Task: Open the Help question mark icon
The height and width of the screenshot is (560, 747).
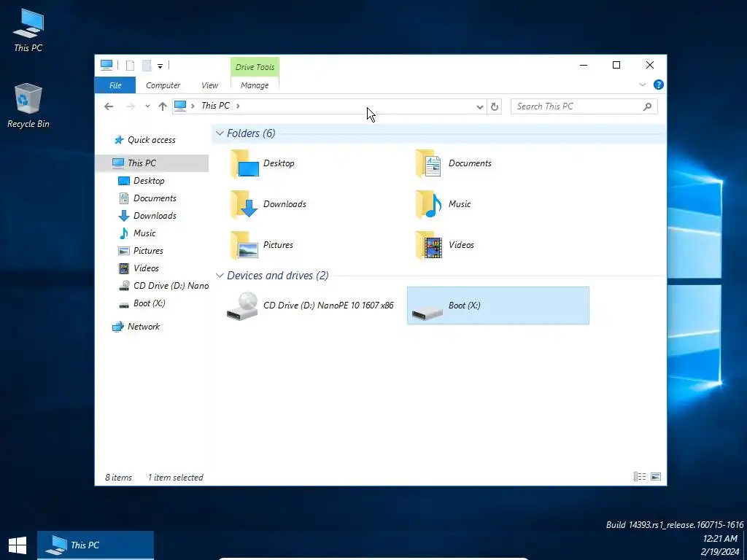Action: 659,85
